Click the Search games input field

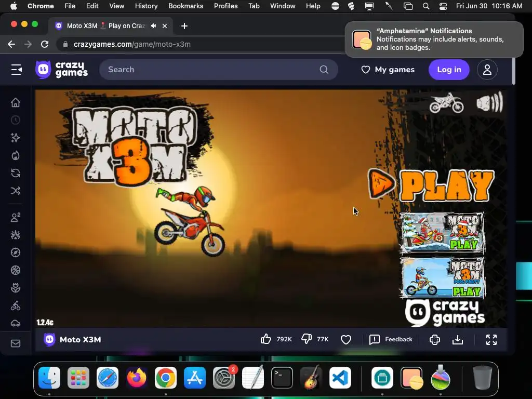[x=219, y=70]
